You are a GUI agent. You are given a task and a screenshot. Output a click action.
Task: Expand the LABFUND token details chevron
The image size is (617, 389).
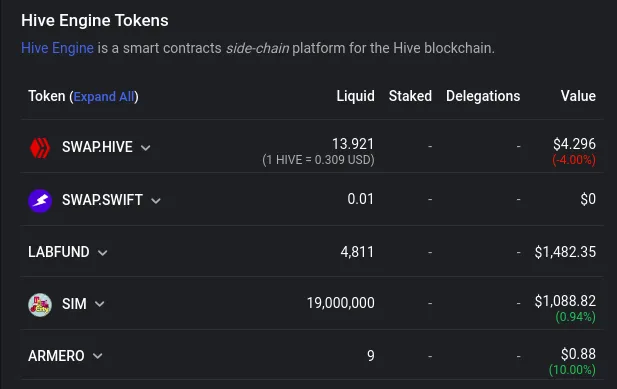point(103,253)
